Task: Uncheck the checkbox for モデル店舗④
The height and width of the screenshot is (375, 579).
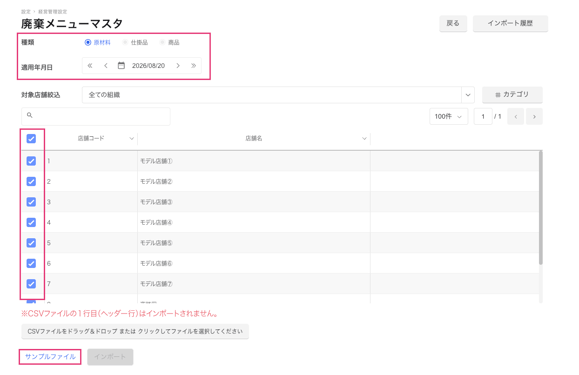Action: pyautogui.click(x=31, y=223)
